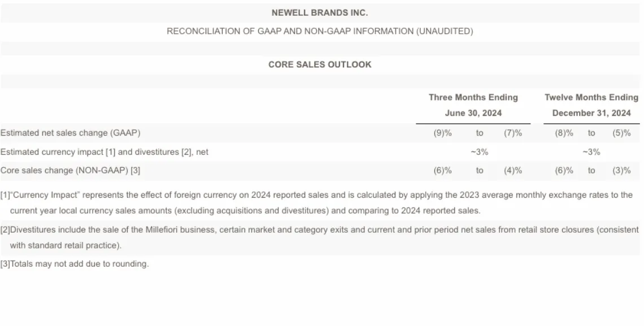This screenshot has height=326, width=644.
Task: Click footnote [3] Totals may not add
Action: [x=75, y=264]
